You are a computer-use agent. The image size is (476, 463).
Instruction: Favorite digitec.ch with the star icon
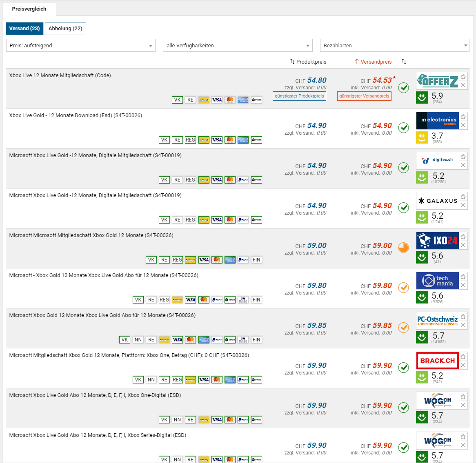click(x=463, y=157)
